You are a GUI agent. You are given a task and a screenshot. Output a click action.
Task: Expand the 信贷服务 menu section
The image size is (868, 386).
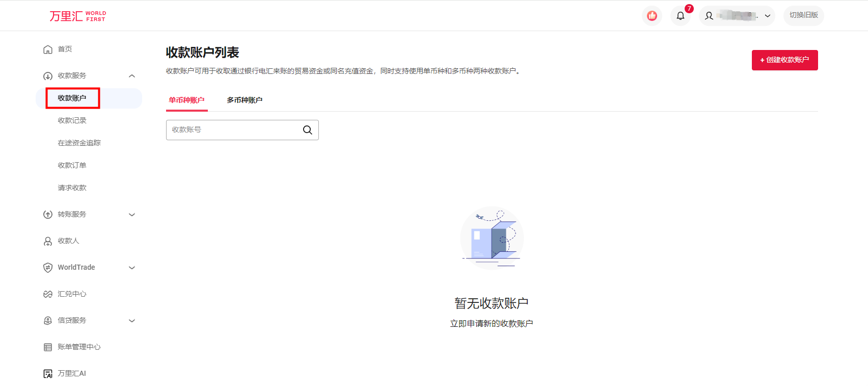[132, 321]
